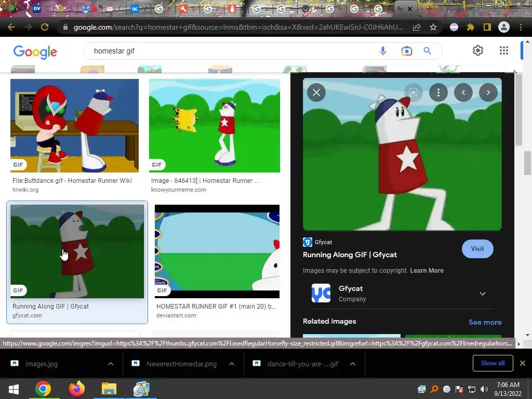This screenshot has height=399, width=532.
Task: Open a new tab with plus button
Action: click(429, 9)
